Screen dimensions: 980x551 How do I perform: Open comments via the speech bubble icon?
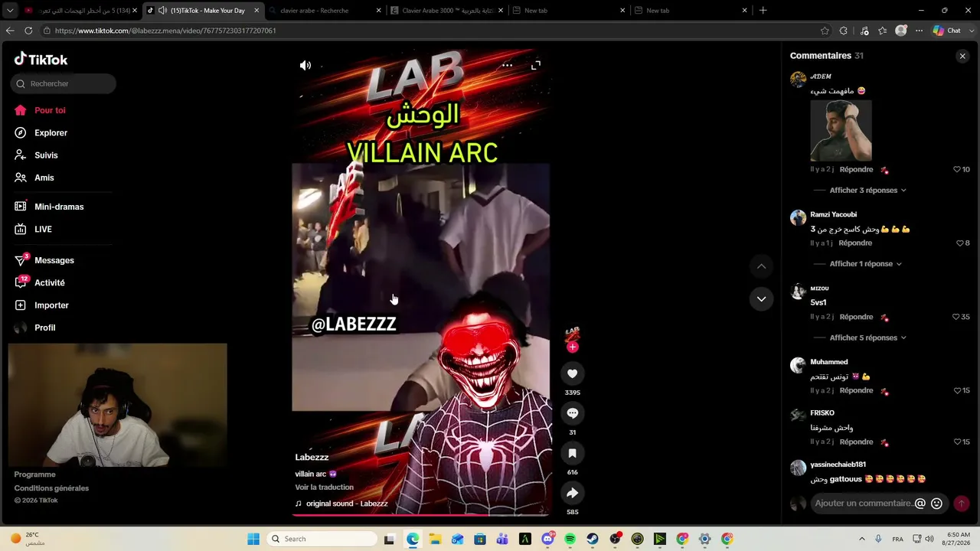pyautogui.click(x=572, y=413)
